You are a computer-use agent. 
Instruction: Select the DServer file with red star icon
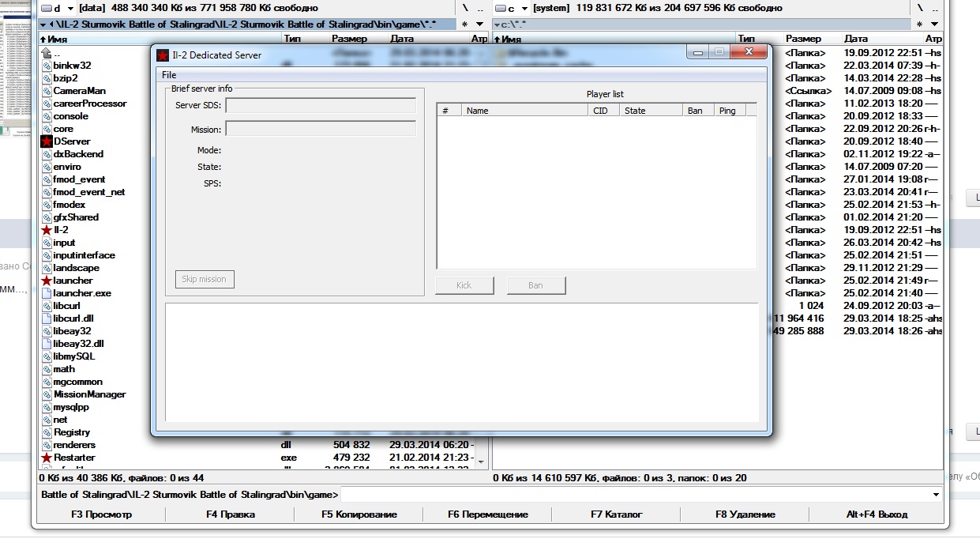pos(47,141)
